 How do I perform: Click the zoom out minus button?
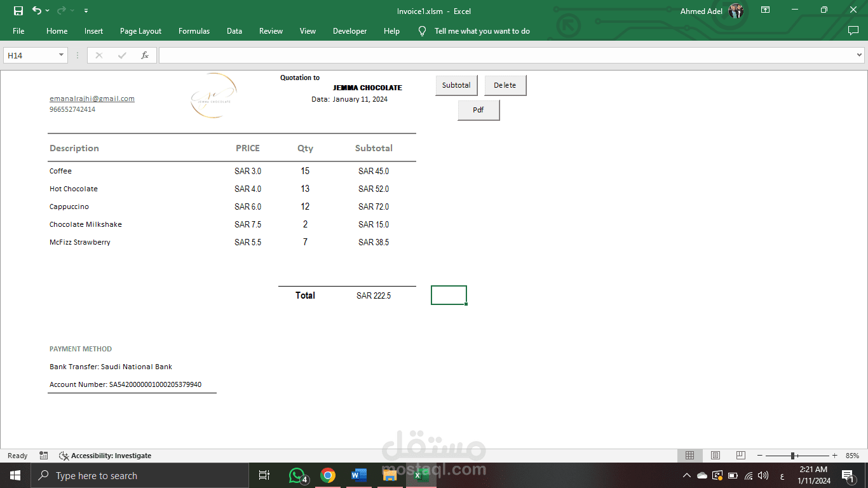760,456
